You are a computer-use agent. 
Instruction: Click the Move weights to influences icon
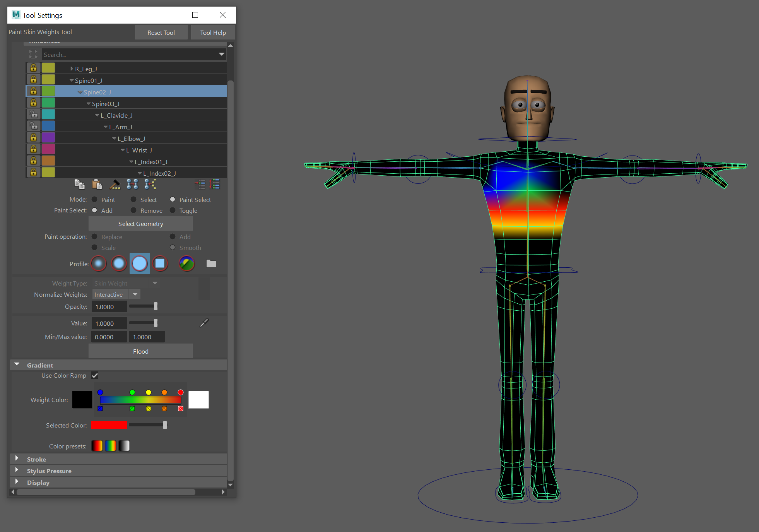(x=132, y=185)
